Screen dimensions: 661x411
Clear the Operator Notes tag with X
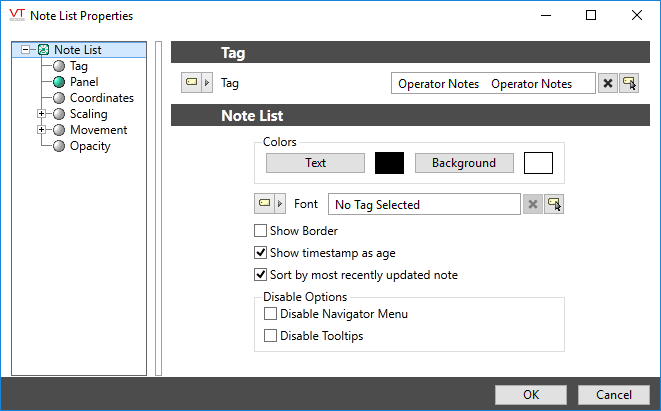click(607, 84)
